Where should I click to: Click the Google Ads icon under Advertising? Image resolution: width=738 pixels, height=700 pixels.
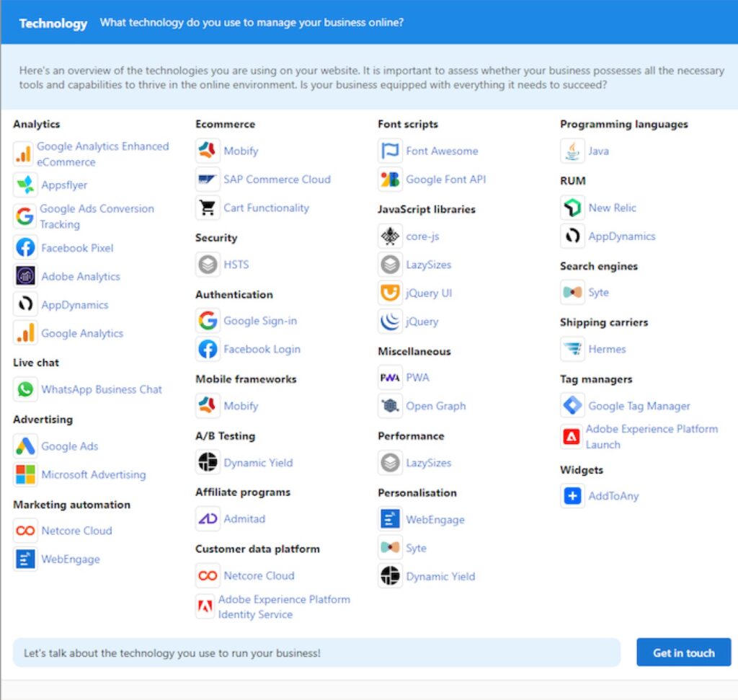point(25,446)
